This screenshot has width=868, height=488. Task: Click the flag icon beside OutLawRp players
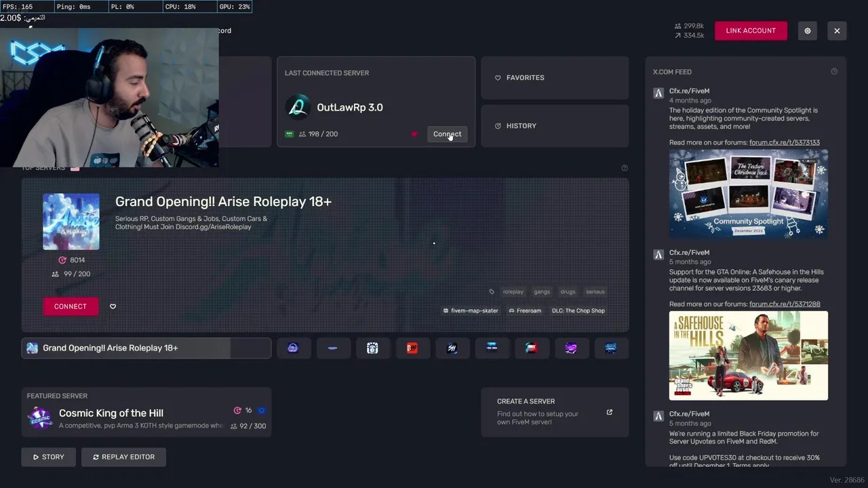point(290,134)
